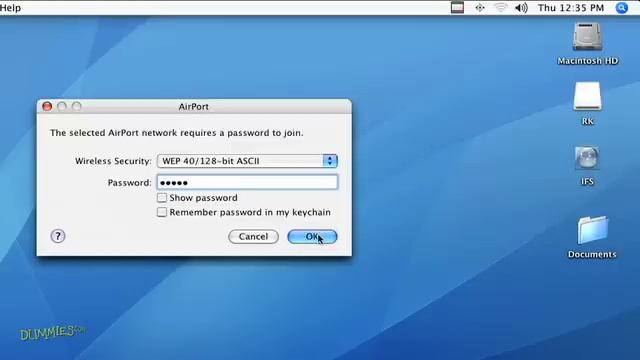Cancel the AirPort password dialog
Image resolution: width=640 pixels, height=360 pixels.
point(253,237)
